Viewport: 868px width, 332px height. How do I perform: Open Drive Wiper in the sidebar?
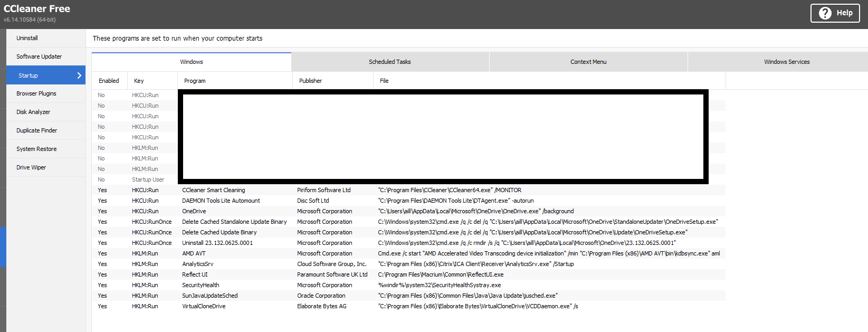[x=46, y=167]
